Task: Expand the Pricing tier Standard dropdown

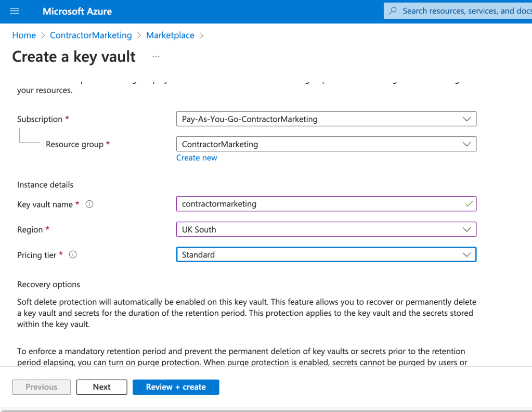Action: point(326,254)
